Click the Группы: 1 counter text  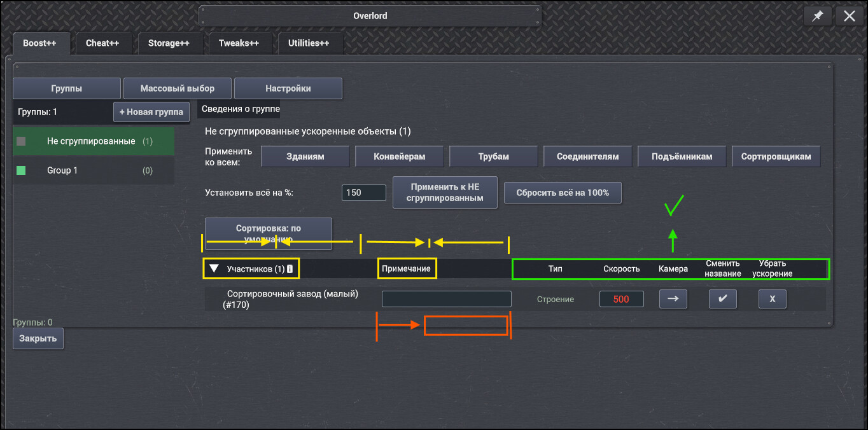click(38, 112)
